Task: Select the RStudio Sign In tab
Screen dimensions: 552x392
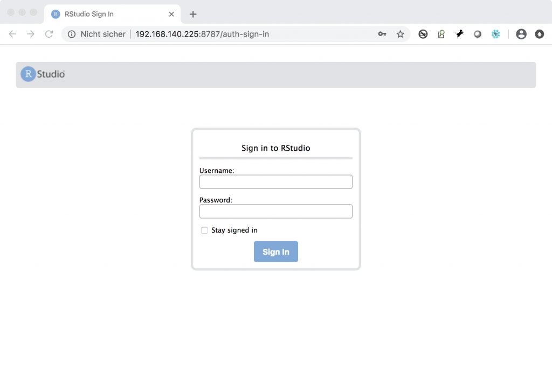Action: click(112, 14)
